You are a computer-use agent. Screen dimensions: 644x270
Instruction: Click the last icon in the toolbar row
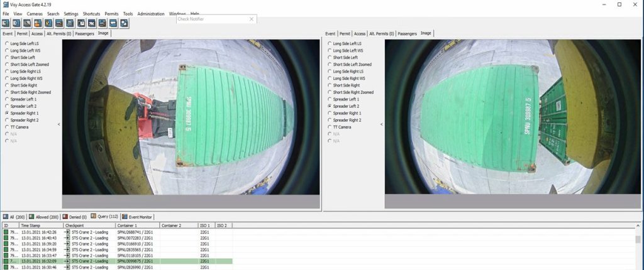point(124,23)
